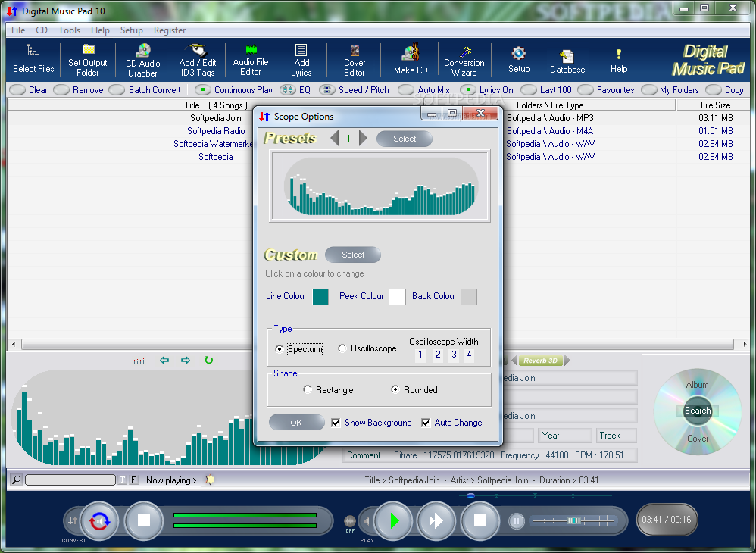Choose the Rounded shape option
The image size is (756, 553).
[x=395, y=389]
